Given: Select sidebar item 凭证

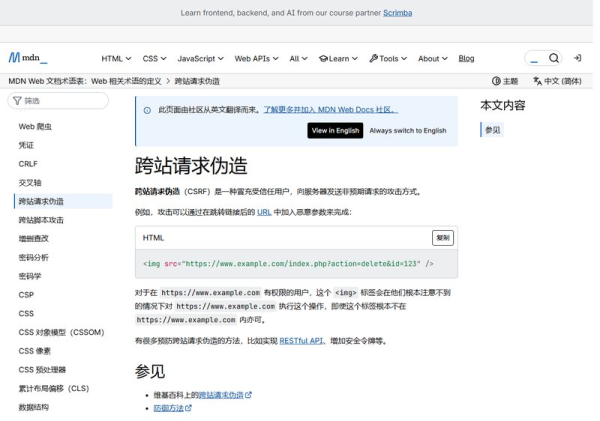Looking at the screenshot, I should point(26,145).
